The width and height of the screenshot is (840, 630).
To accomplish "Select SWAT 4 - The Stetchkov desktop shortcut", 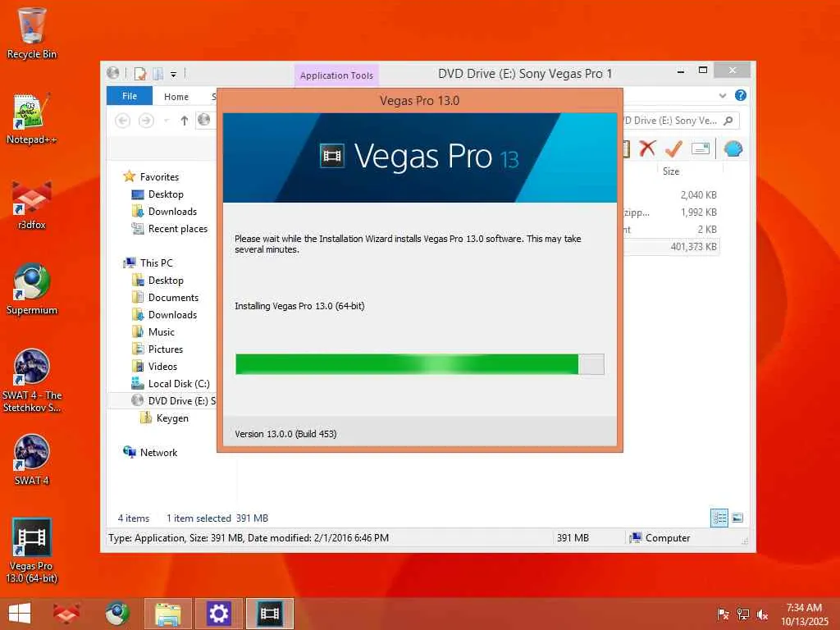I will coord(32,381).
